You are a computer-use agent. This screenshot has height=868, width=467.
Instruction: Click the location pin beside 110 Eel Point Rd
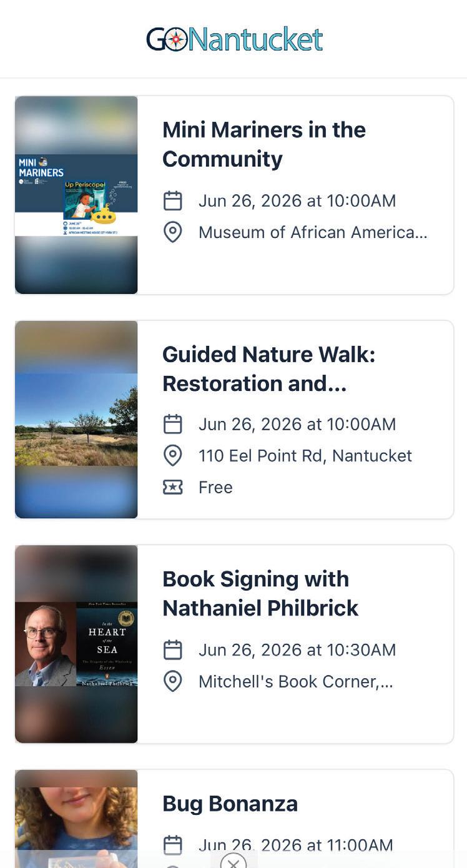tap(172, 456)
